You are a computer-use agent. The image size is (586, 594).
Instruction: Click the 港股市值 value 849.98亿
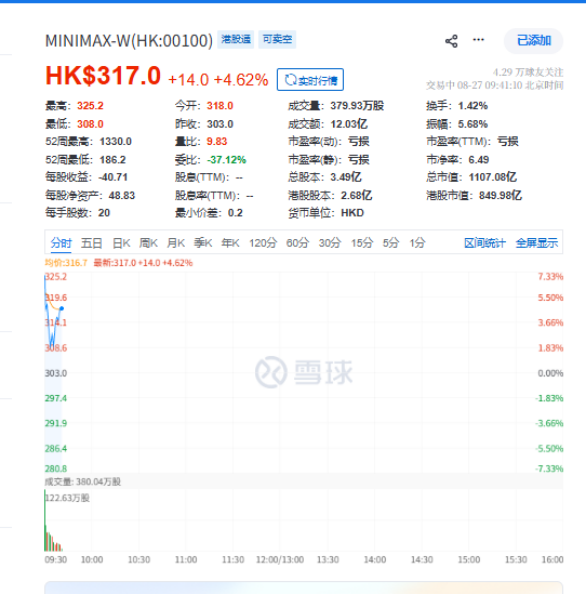click(x=500, y=195)
